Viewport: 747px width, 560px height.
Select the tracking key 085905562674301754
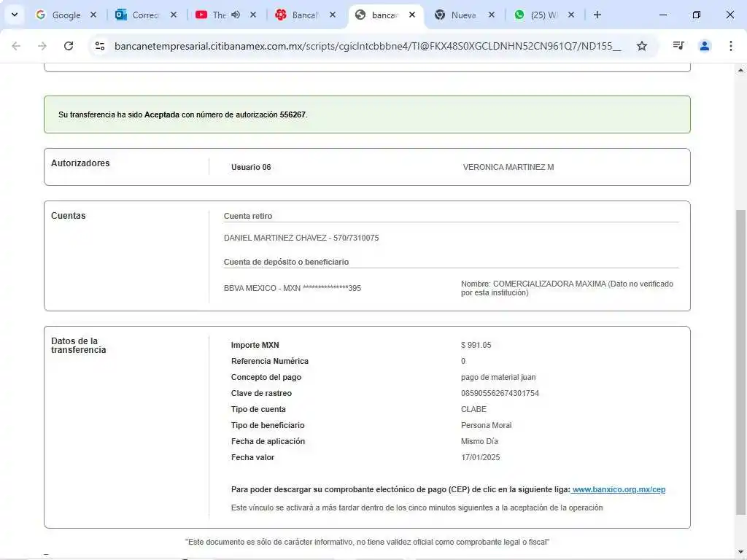click(x=500, y=393)
